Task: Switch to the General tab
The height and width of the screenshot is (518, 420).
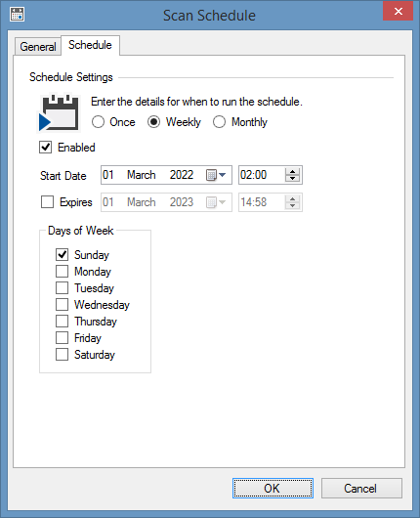Action: (x=38, y=47)
